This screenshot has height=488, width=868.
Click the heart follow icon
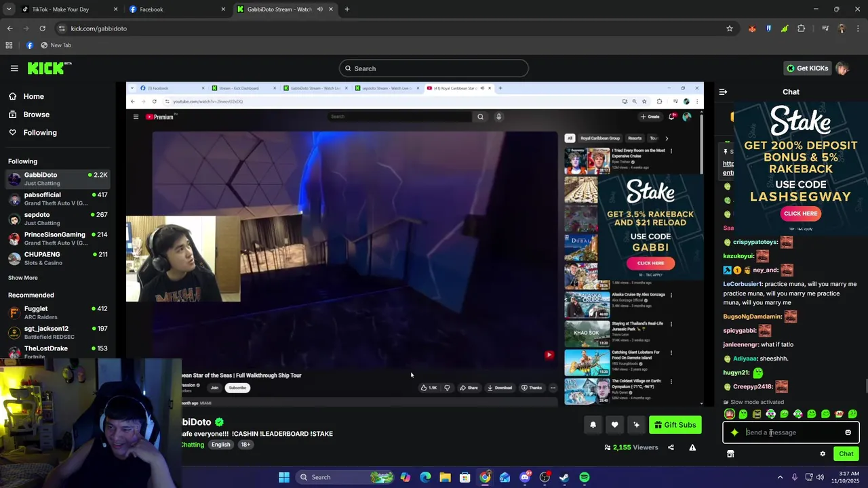pyautogui.click(x=614, y=425)
